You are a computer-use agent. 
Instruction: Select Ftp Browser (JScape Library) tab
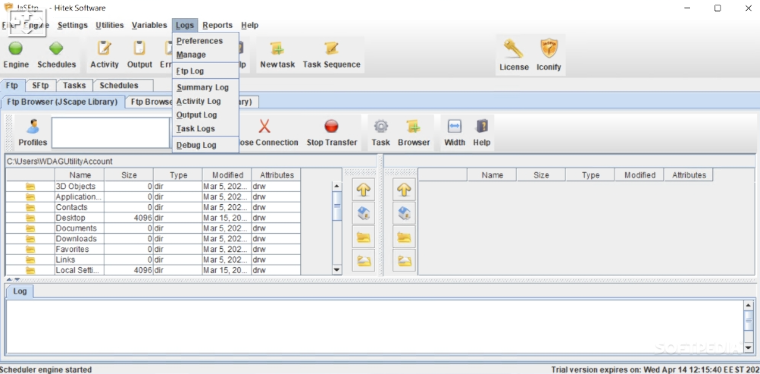(63, 102)
